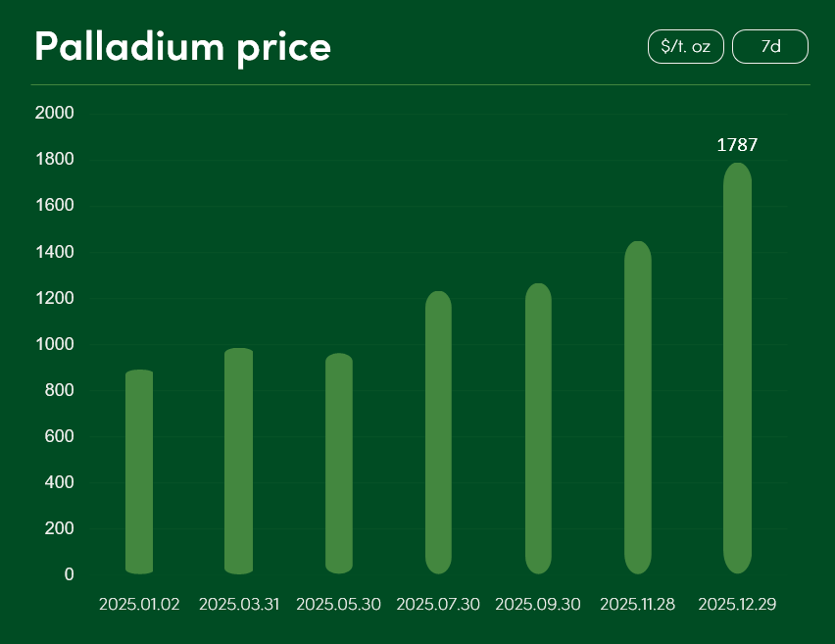Select the bar for 2025.01.02
Screen dimensions: 835x644
(139, 471)
